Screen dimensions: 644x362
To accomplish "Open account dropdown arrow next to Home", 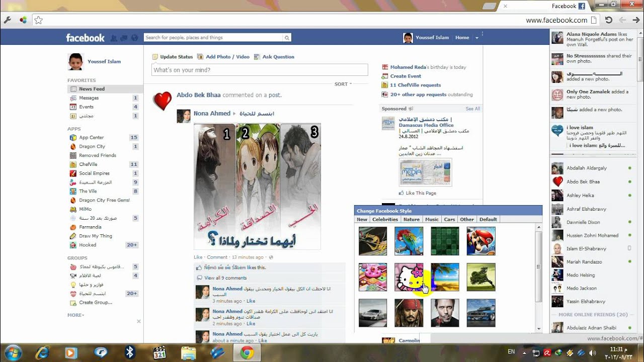I will coord(477,38).
